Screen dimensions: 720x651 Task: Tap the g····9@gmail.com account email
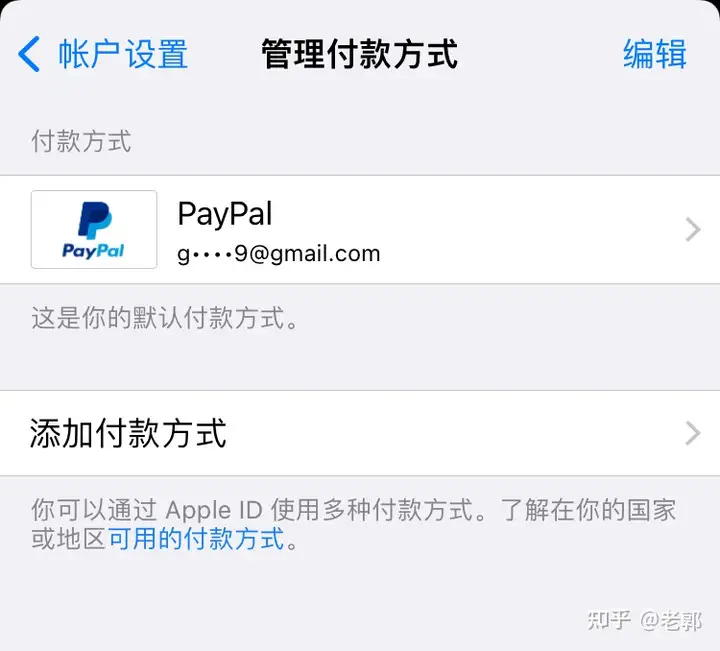(279, 254)
